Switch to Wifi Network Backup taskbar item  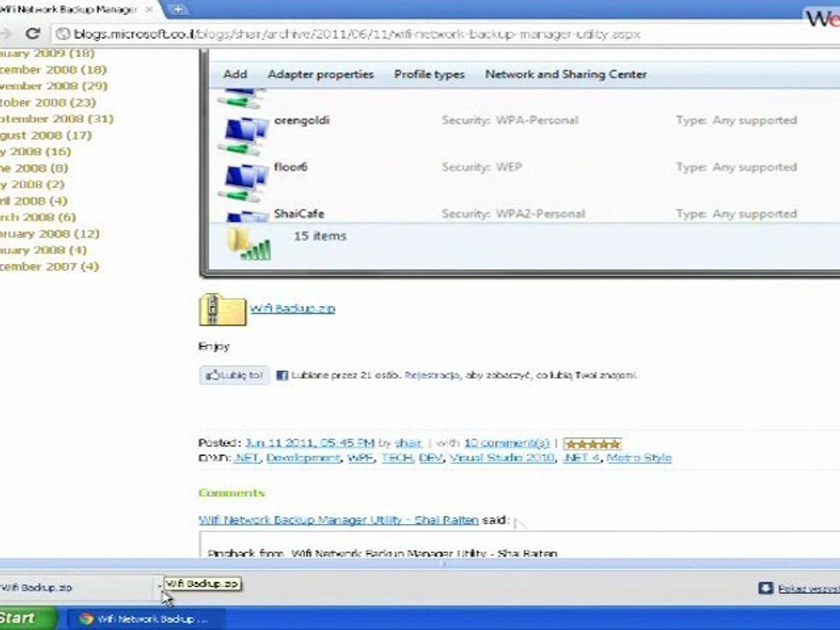[x=146, y=619]
